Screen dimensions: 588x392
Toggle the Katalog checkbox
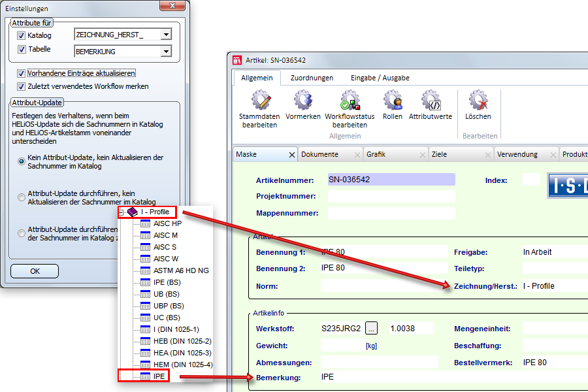click(22, 35)
